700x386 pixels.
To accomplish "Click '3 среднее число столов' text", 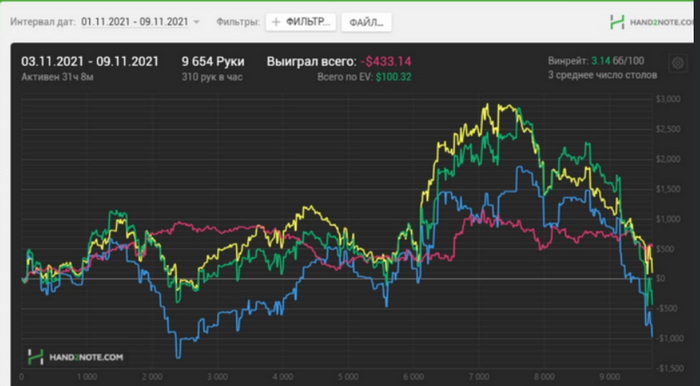I will click(602, 75).
